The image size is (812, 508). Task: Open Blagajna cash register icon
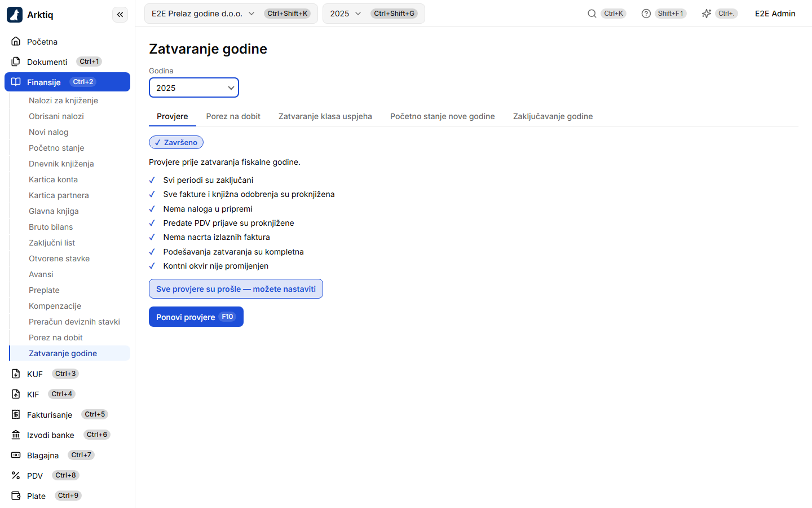tap(16, 455)
